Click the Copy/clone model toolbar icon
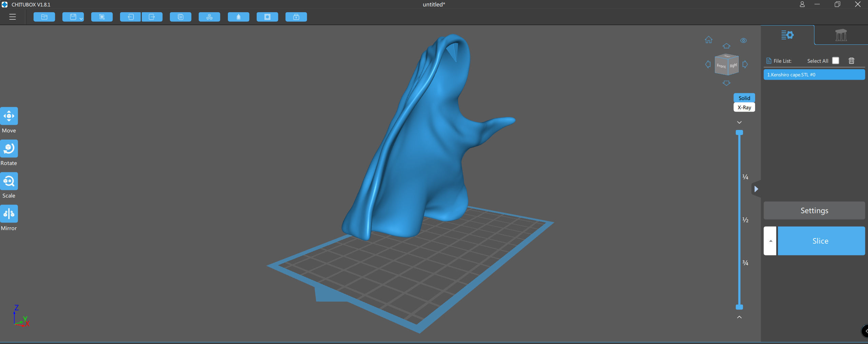The image size is (868, 344). (180, 17)
